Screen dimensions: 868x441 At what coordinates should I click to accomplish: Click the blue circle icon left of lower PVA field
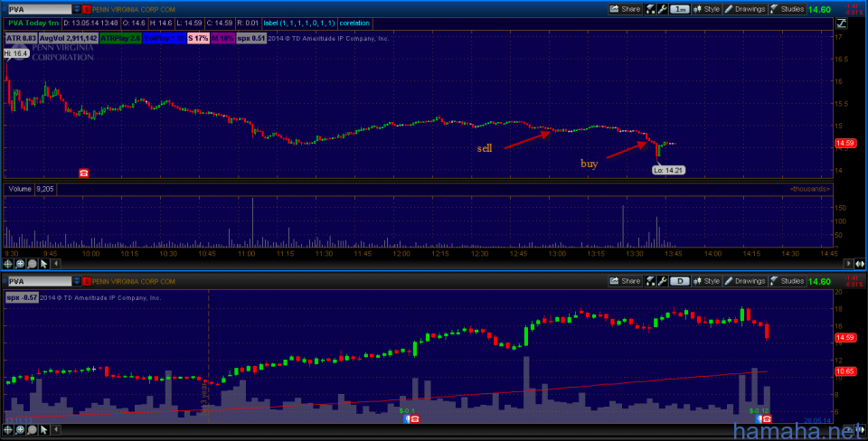(4, 282)
